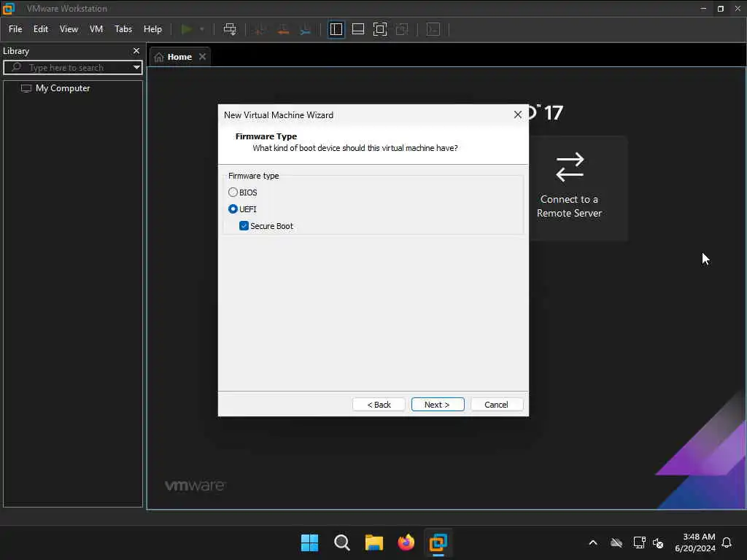The height and width of the screenshot is (560, 747).
Task: Open the View menu
Action: click(x=69, y=29)
